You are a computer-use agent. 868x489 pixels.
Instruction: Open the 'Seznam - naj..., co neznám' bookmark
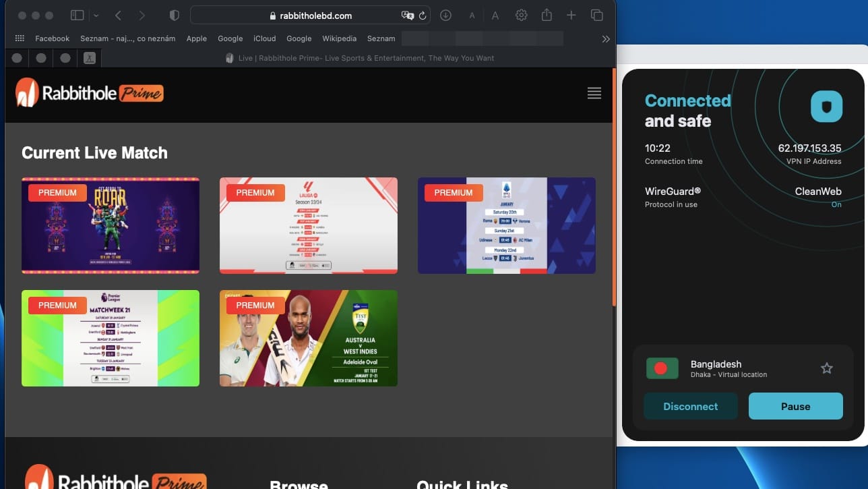[127, 38]
